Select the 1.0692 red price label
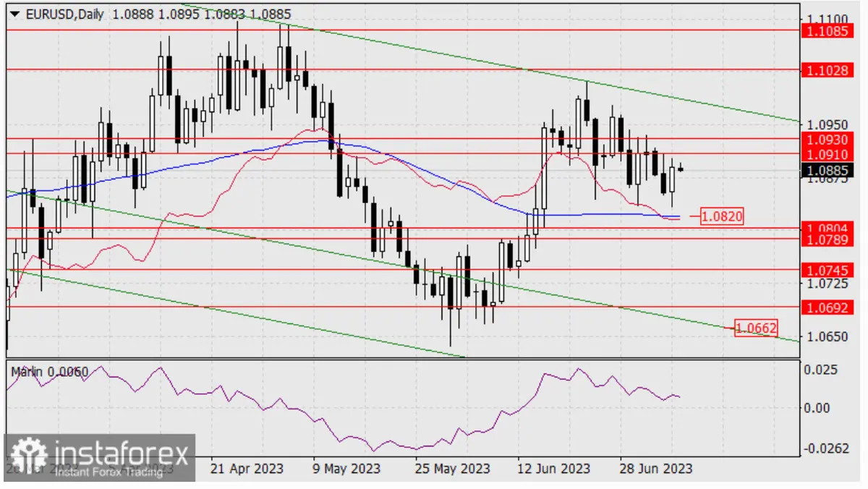This screenshot has width=868, height=489. 826,307
